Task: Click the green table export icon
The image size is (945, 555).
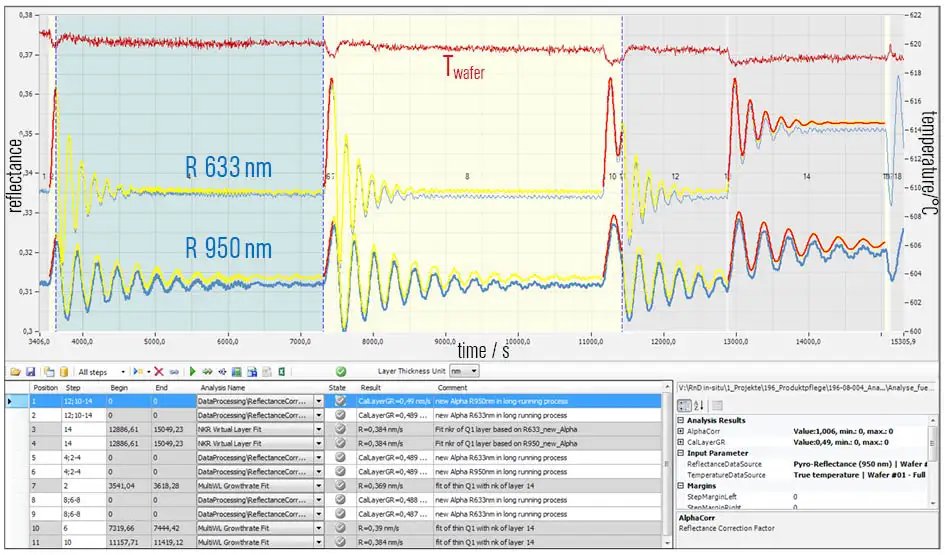Action: coord(236,372)
